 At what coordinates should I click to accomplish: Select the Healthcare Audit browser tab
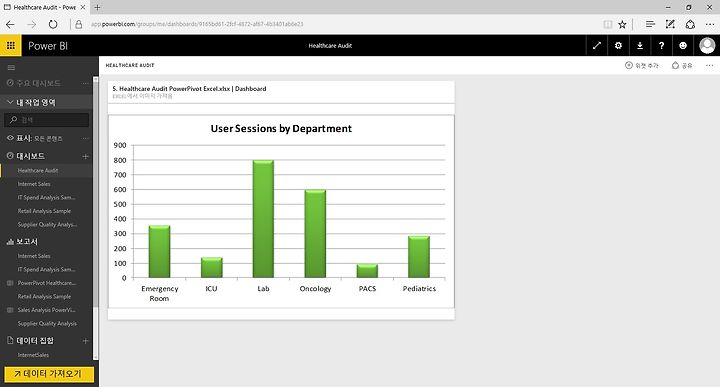coord(45,7)
